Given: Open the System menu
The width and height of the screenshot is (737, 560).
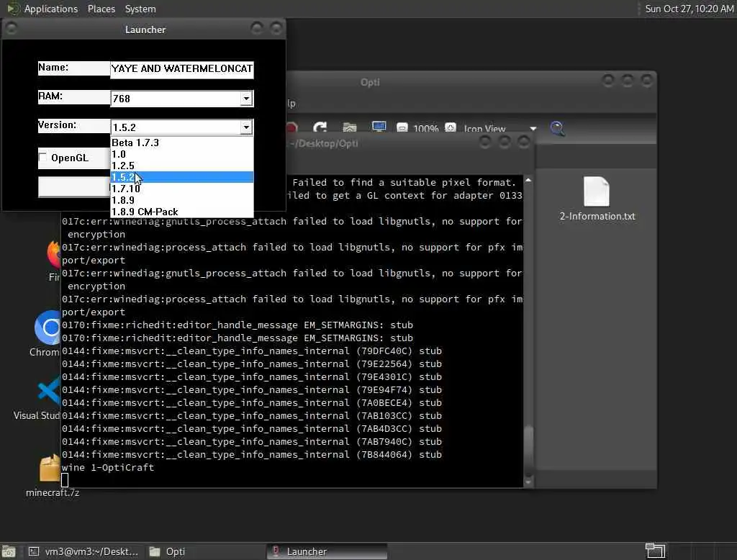Looking at the screenshot, I should pyautogui.click(x=140, y=9).
